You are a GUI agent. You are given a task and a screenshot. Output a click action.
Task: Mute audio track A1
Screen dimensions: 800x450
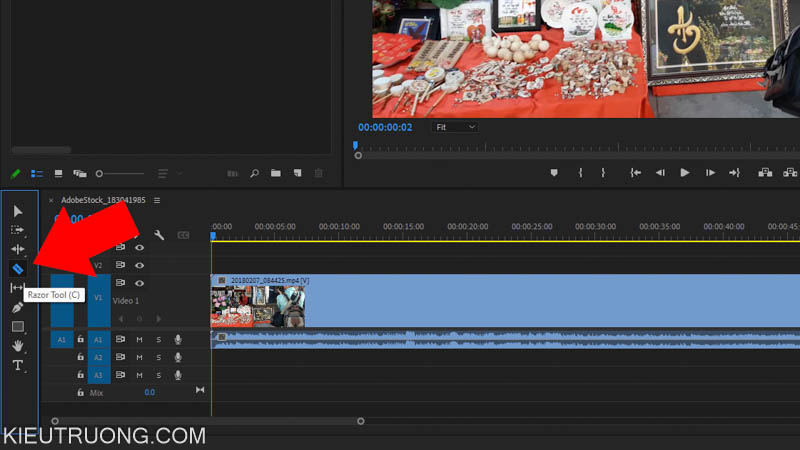139,340
